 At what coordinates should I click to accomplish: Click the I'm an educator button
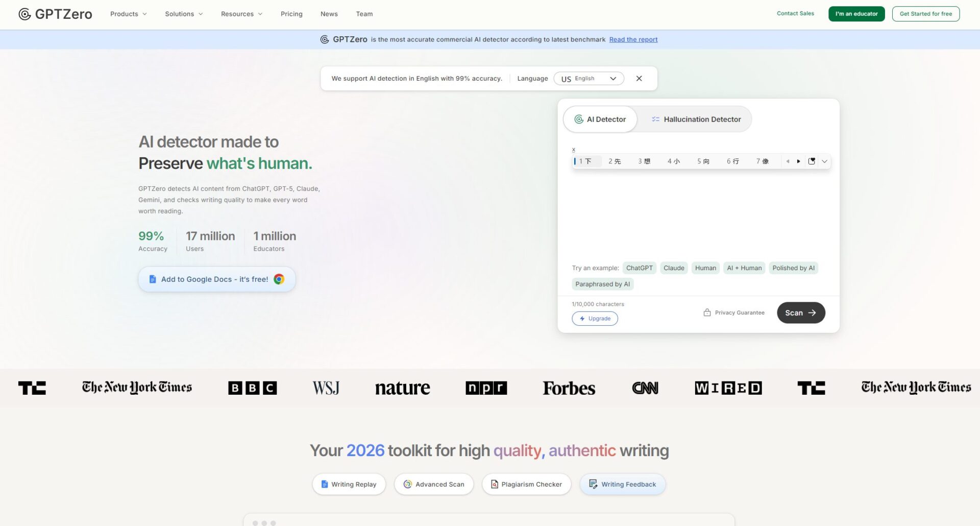coord(856,14)
